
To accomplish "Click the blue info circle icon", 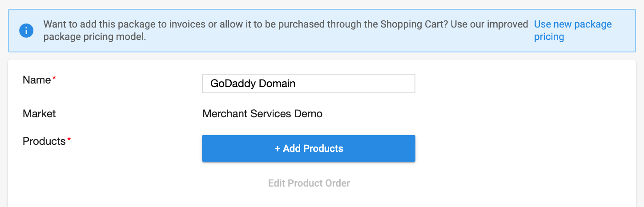I will (26, 31).
